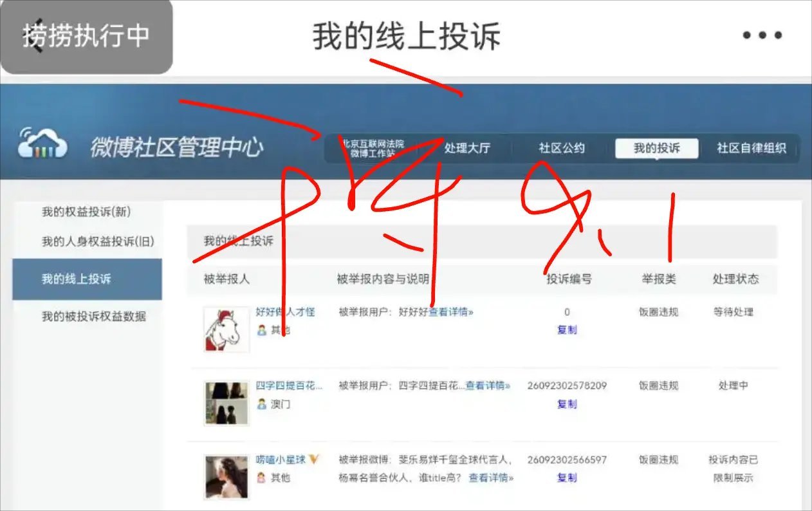This screenshot has width=812, height=511.
Task: Open the 社区公约 nav tab
Action: 562,148
